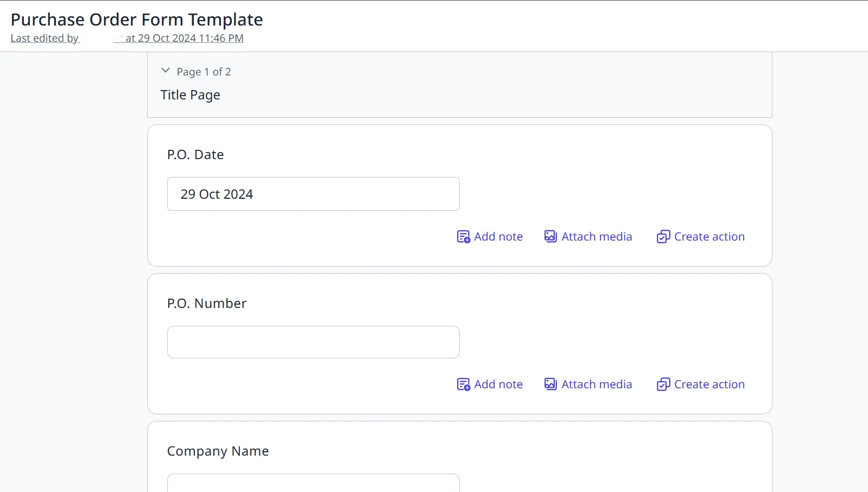This screenshot has width=868, height=492.
Task: Select the Title Page section heading
Action: pyautogui.click(x=191, y=95)
